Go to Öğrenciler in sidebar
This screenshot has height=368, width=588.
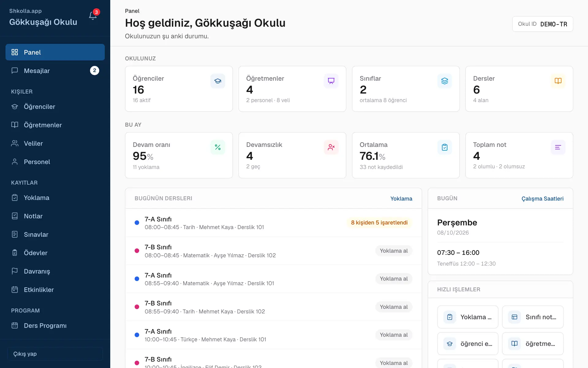pyautogui.click(x=55, y=106)
